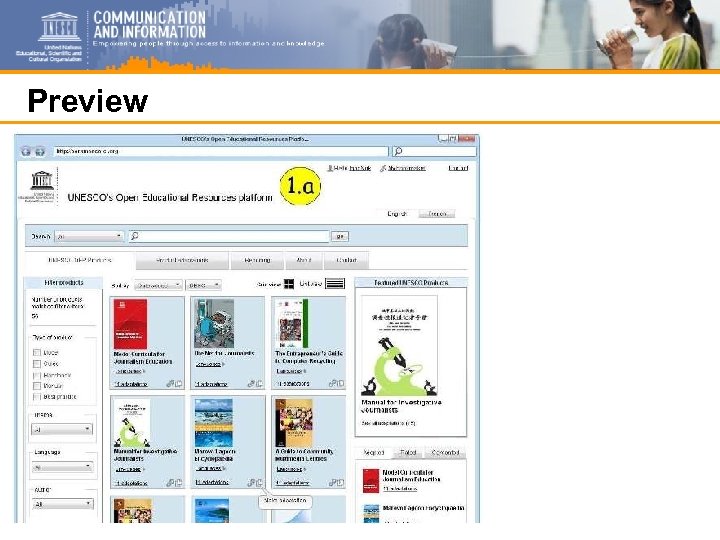Open adaptations link under Model Curricula in sidebar list
Screen dimensions: 720x540
pyautogui.click(x=400, y=489)
